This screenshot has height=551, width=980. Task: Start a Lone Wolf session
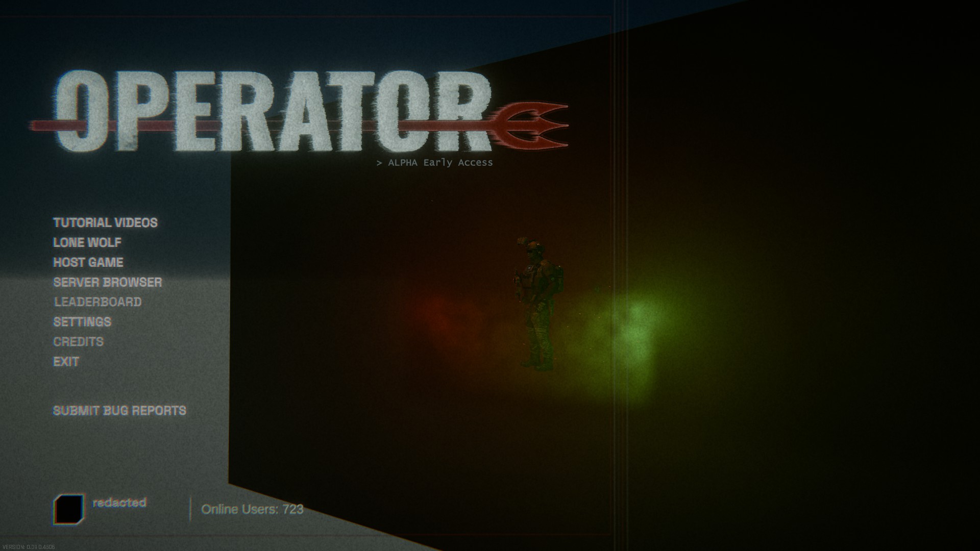[87, 242]
